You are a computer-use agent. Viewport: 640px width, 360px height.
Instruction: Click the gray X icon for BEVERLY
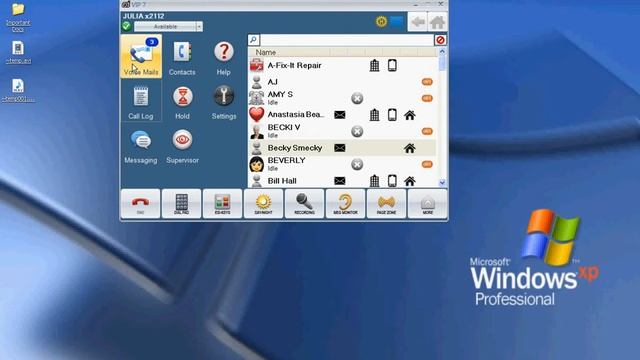(357, 164)
